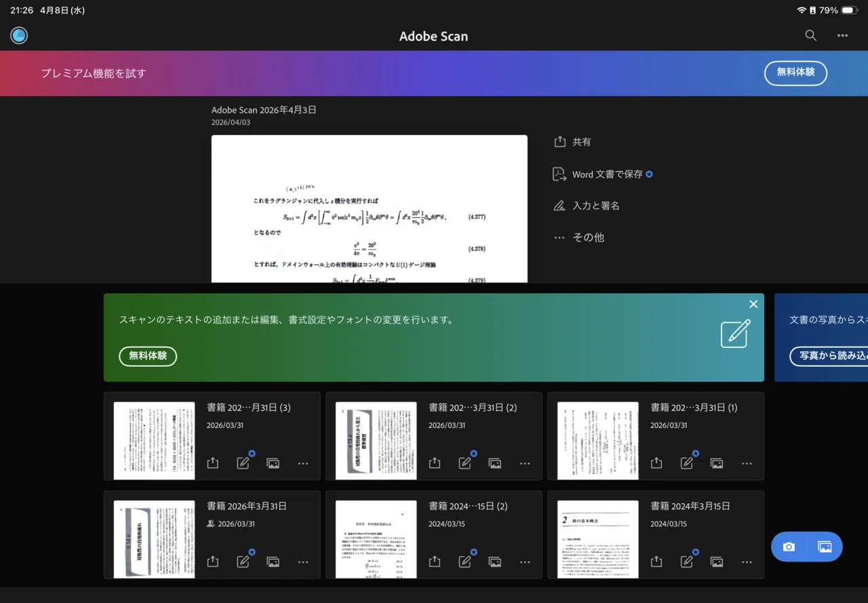The image size is (868, 603).
Task: Tap the title 書籍 2024年3月15日
Action: [690, 506]
